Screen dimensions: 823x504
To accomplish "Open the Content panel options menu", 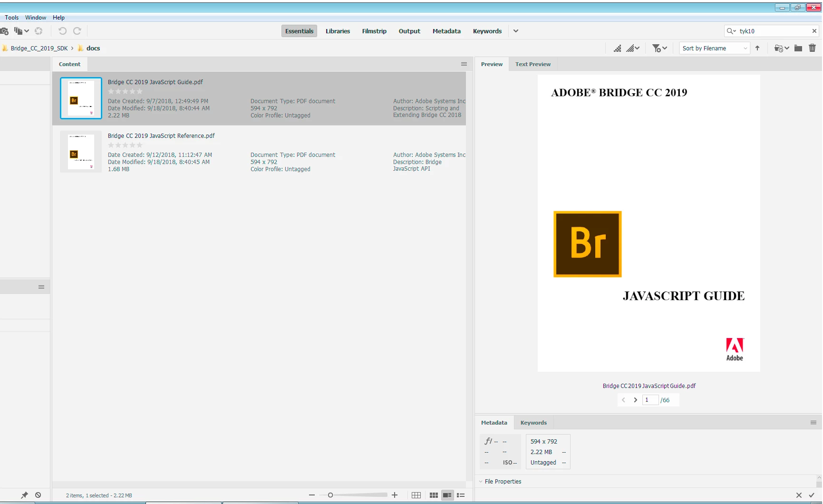I will (x=464, y=64).
